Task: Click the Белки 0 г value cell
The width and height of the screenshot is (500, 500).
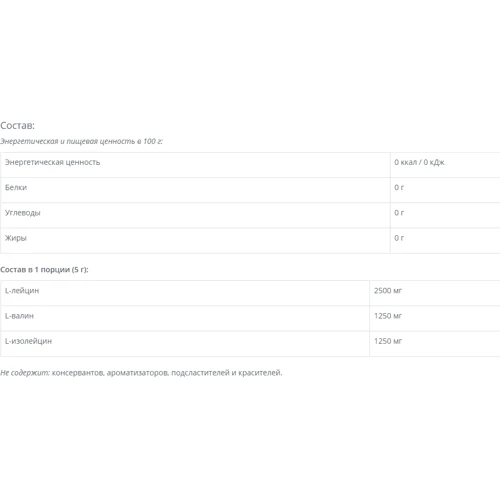Action: point(399,187)
